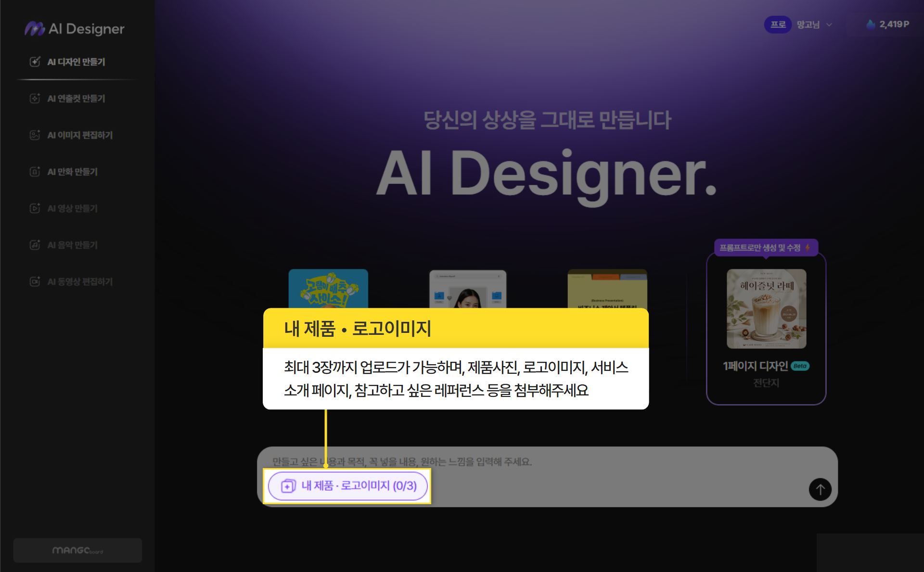This screenshot has width=924, height=572.
Task: Click the Mangoboard logo button
Action: [77, 550]
